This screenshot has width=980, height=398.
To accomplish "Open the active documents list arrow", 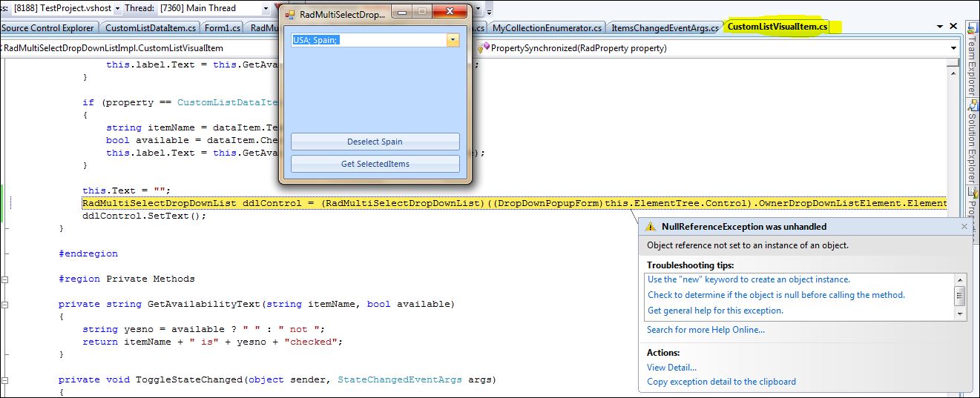I will coord(938,28).
